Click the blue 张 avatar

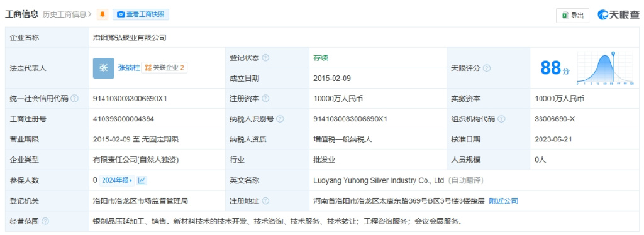[x=104, y=68]
